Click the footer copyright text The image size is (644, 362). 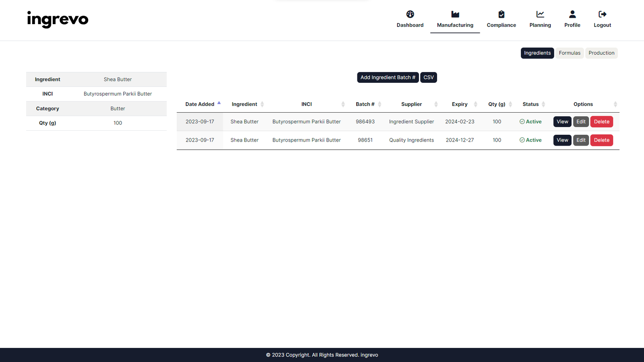(x=322, y=355)
